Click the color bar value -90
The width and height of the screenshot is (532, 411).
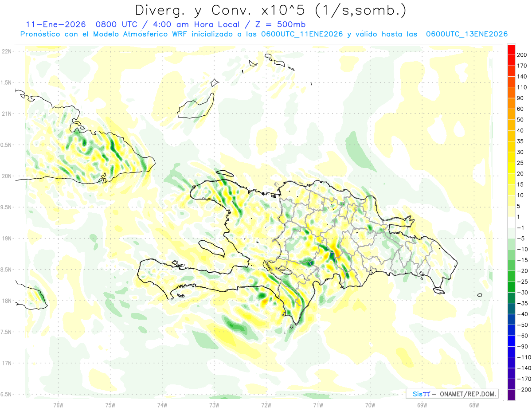(x=522, y=346)
